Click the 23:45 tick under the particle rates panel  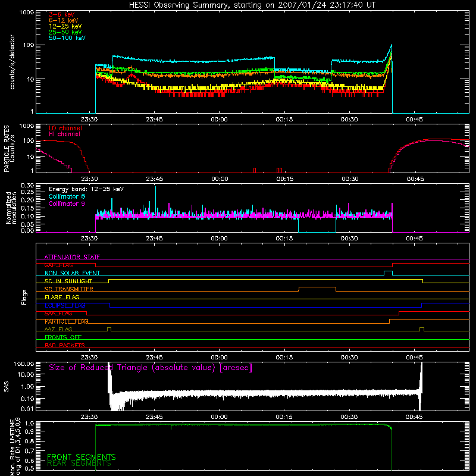(x=154, y=179)
